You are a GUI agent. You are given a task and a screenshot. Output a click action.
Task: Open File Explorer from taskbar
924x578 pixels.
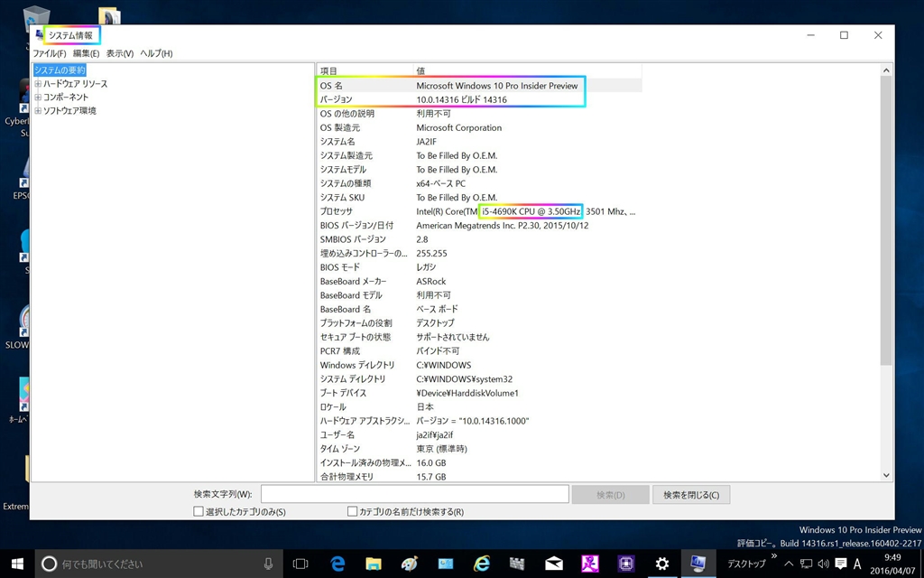[x=373, y=564]
